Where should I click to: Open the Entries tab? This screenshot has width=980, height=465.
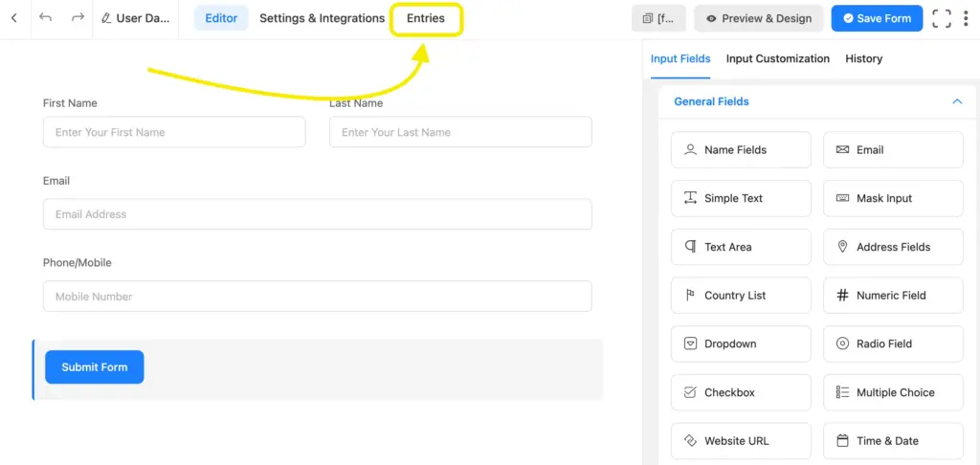426,18
